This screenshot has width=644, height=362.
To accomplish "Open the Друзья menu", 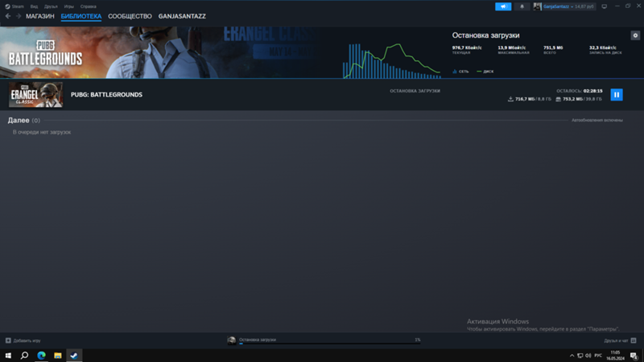I will (51, 6).
